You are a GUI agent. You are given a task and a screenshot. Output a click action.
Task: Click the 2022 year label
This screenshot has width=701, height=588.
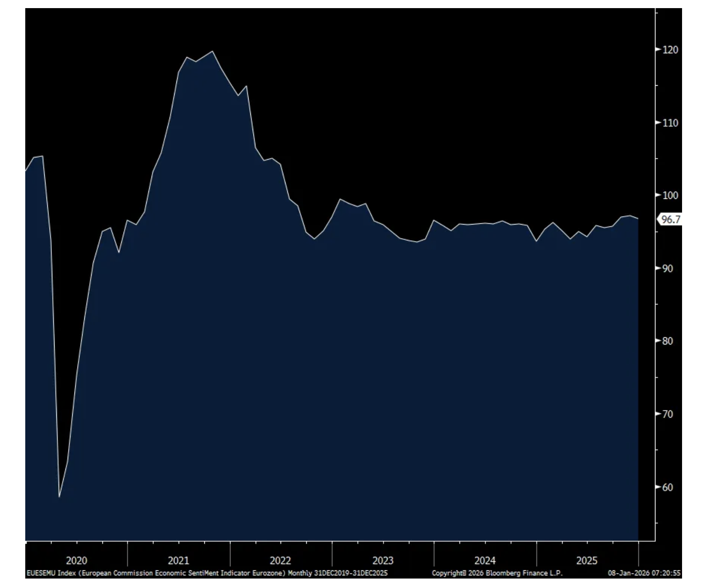click(281, 560)
